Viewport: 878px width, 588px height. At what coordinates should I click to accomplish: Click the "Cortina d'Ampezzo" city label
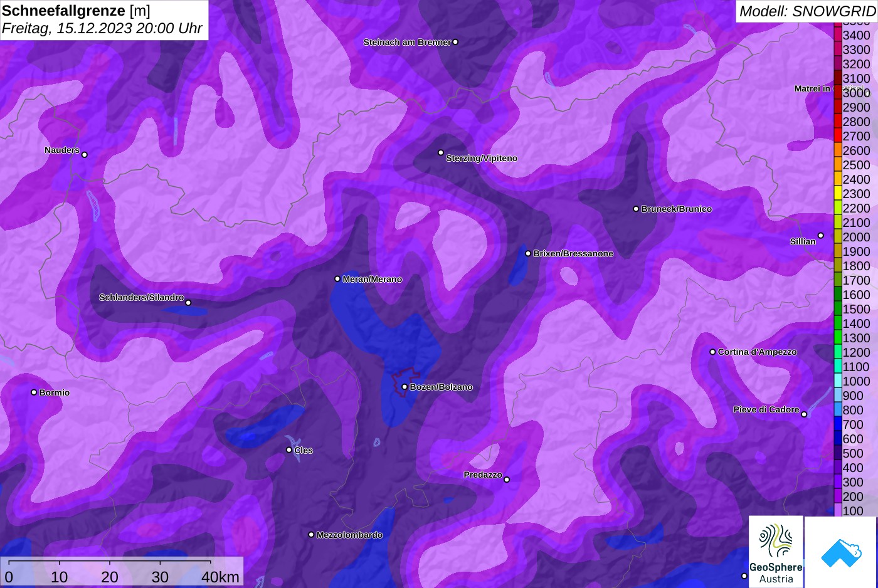point(758,352)
